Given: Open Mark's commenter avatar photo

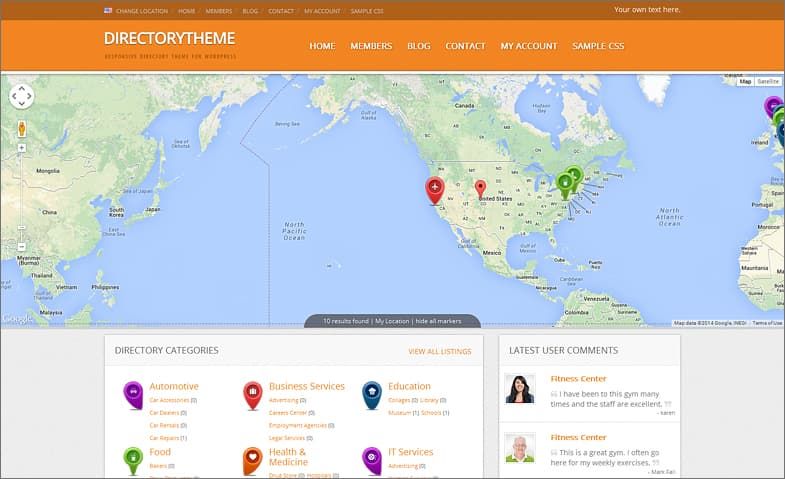Looking at the screenshot, I should (520, 447).
